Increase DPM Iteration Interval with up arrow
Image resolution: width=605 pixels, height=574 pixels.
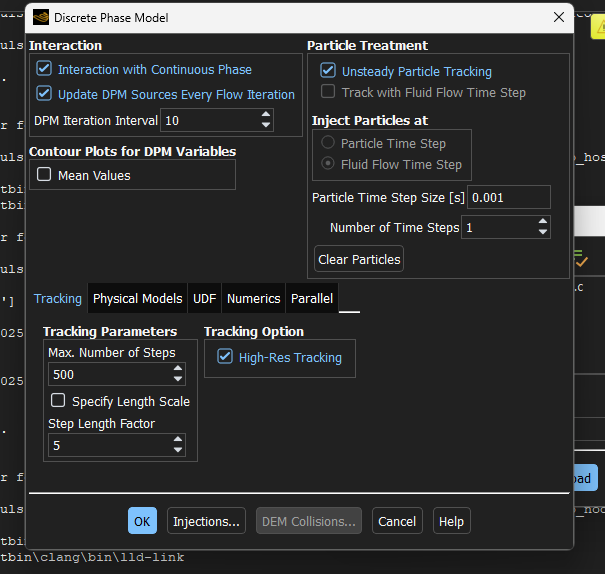[x=265, y=115]
